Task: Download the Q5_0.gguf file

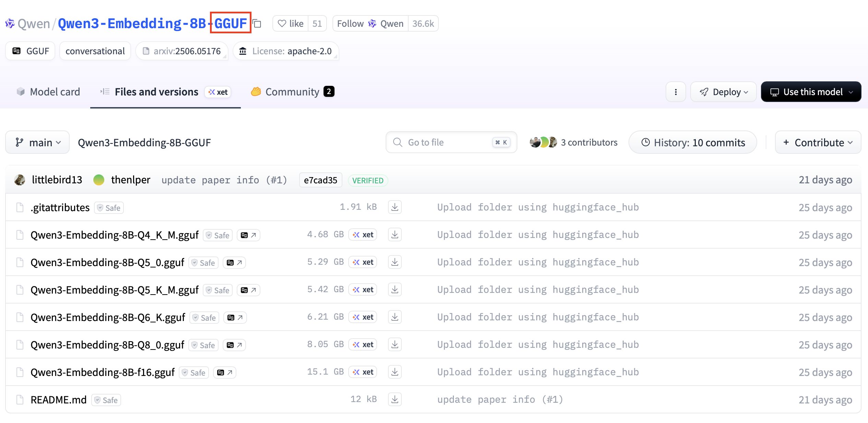Action: tap(395, 262)
